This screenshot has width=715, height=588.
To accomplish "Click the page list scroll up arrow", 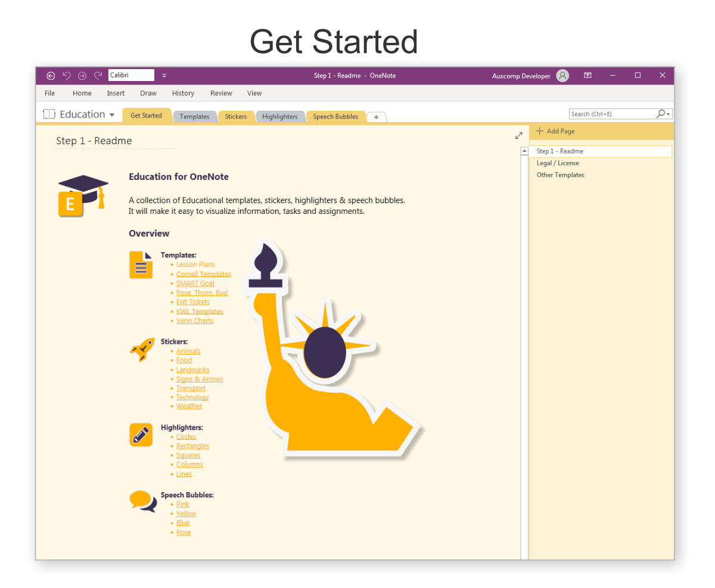I will [x=524, y=151].
